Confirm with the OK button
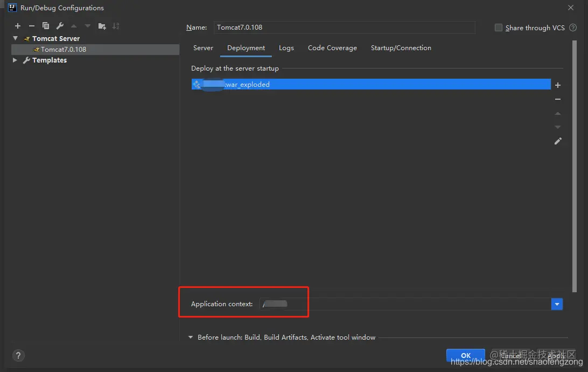Viewport: 588px width, 372px height. (x=465, y=355)
